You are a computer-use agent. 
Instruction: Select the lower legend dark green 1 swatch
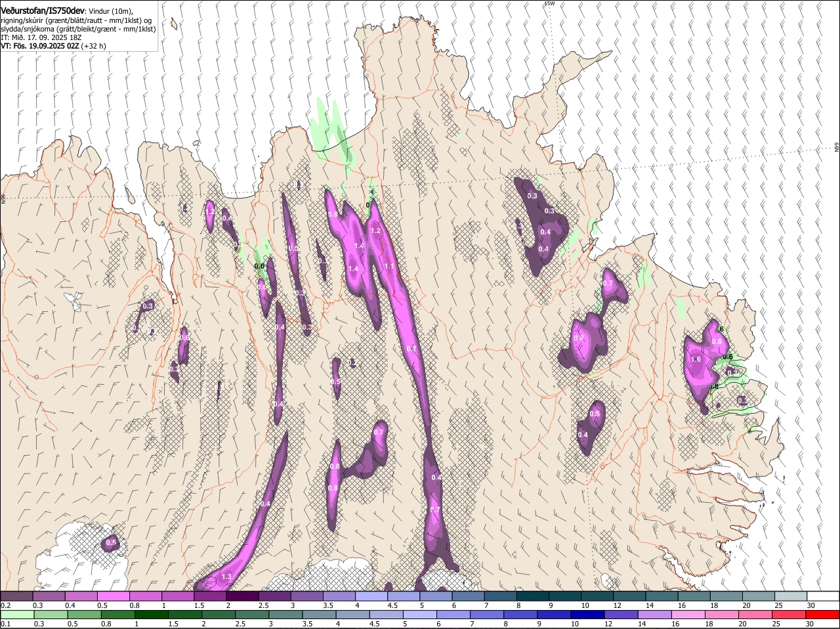(x=151, y=615)
